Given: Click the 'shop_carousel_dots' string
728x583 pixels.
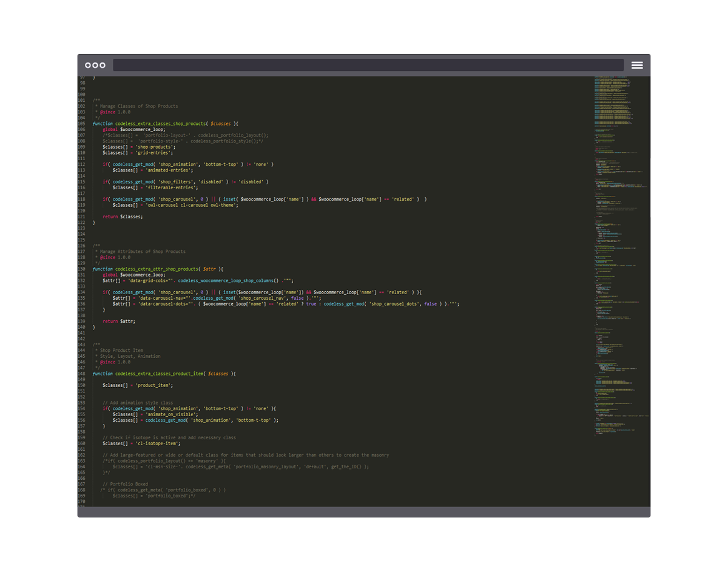Looking at the screenshot, I should 395,304.
